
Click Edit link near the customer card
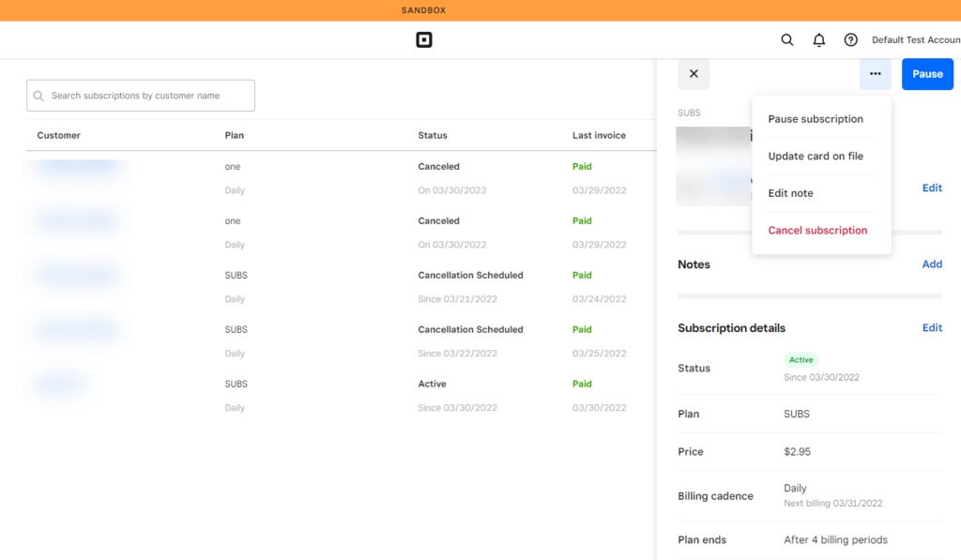pos(932,188)
